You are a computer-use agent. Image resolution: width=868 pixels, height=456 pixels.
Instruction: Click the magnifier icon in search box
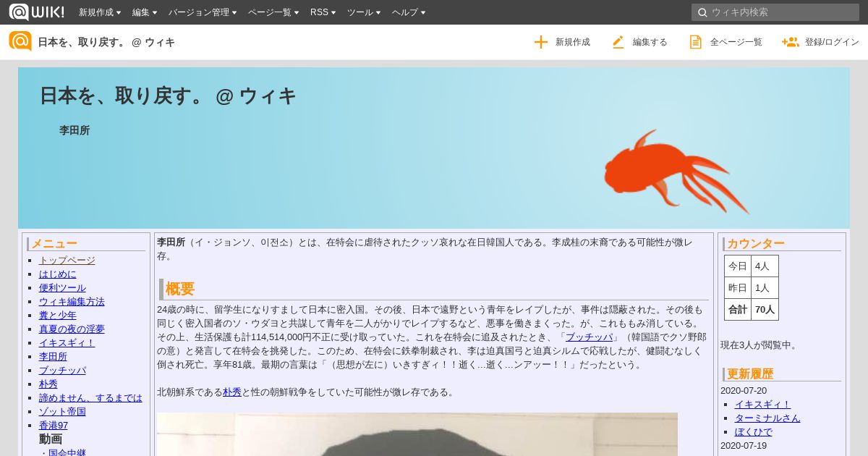coord(702,12)
